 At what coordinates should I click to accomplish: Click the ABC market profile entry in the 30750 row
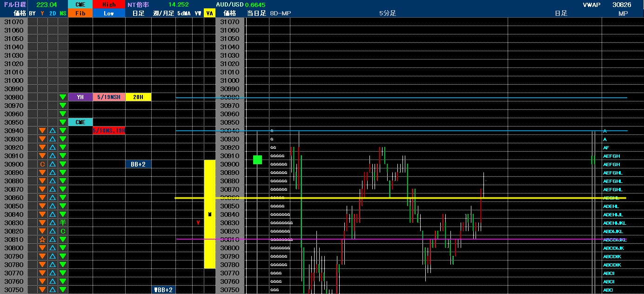608,290
